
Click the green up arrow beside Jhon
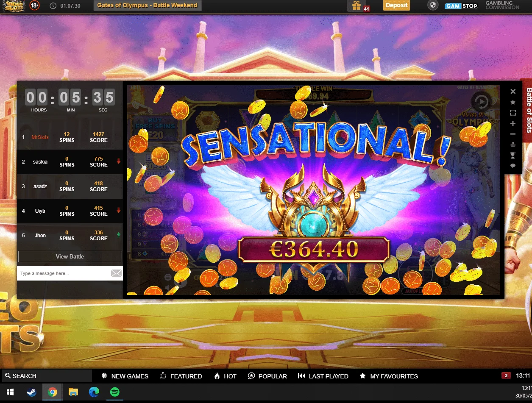click(x=118, y=235)
